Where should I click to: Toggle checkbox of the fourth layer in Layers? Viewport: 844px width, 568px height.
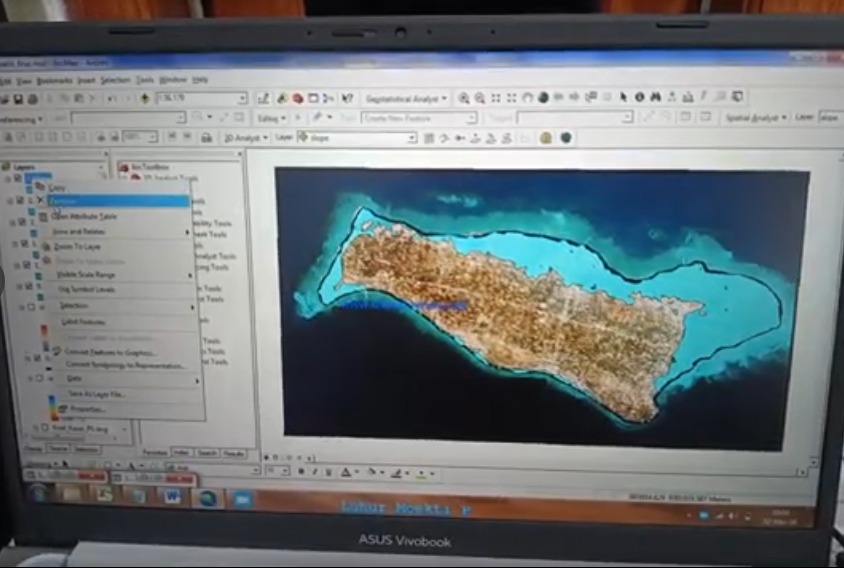click(x=24, y=243)
